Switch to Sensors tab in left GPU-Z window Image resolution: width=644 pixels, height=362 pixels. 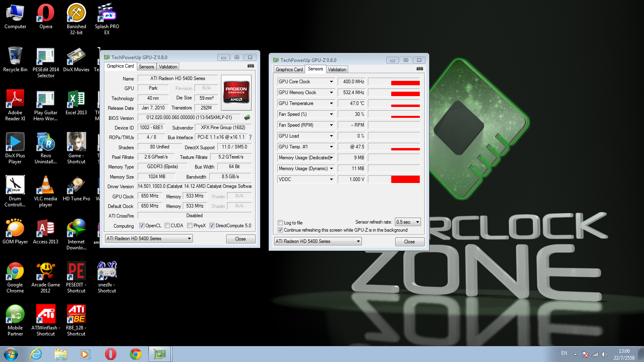147,67
